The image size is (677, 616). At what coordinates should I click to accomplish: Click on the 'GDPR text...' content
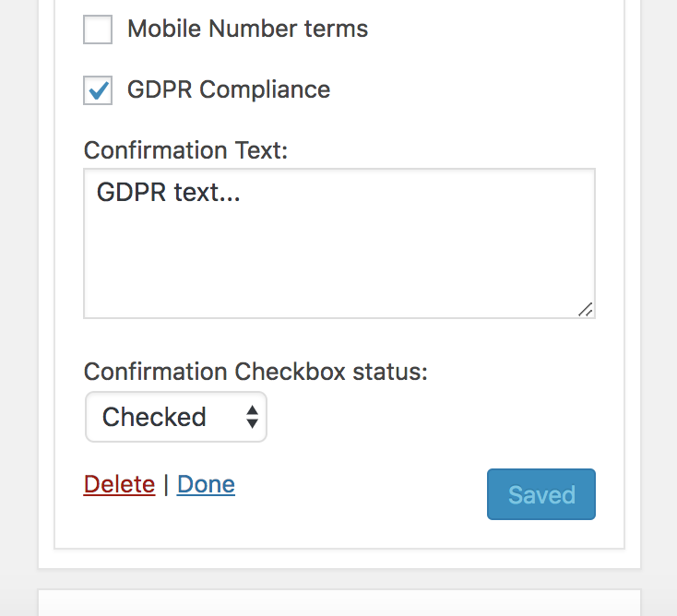point(169,192)
